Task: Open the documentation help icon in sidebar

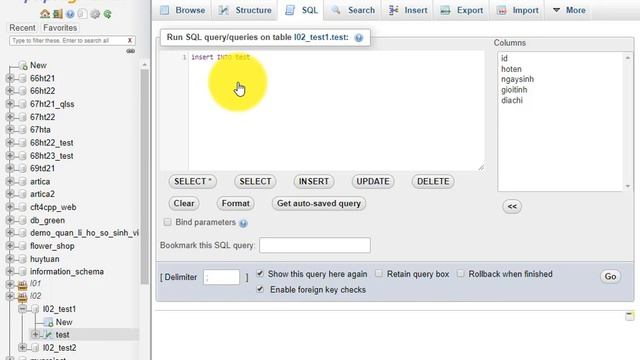Action: click(x=70, y=14)
